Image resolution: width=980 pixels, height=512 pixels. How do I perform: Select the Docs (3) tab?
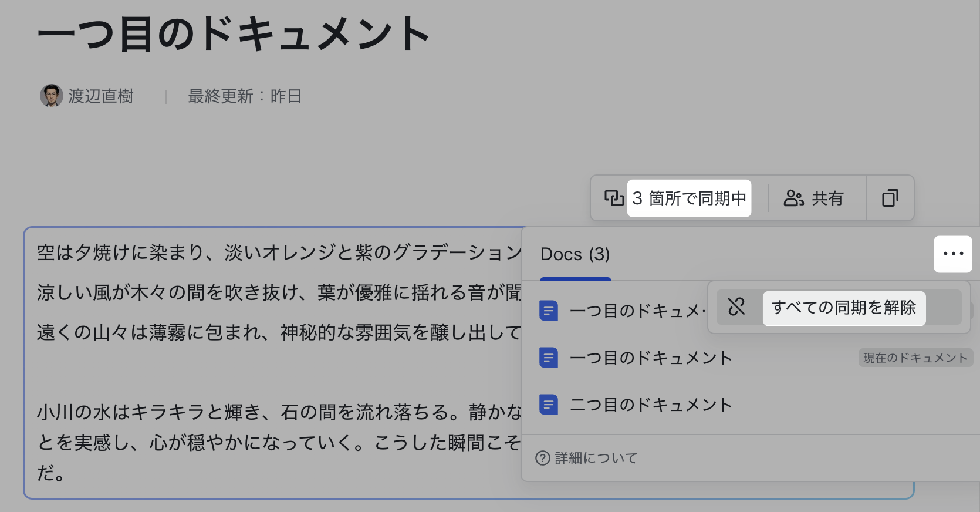[x=575, y=255]
